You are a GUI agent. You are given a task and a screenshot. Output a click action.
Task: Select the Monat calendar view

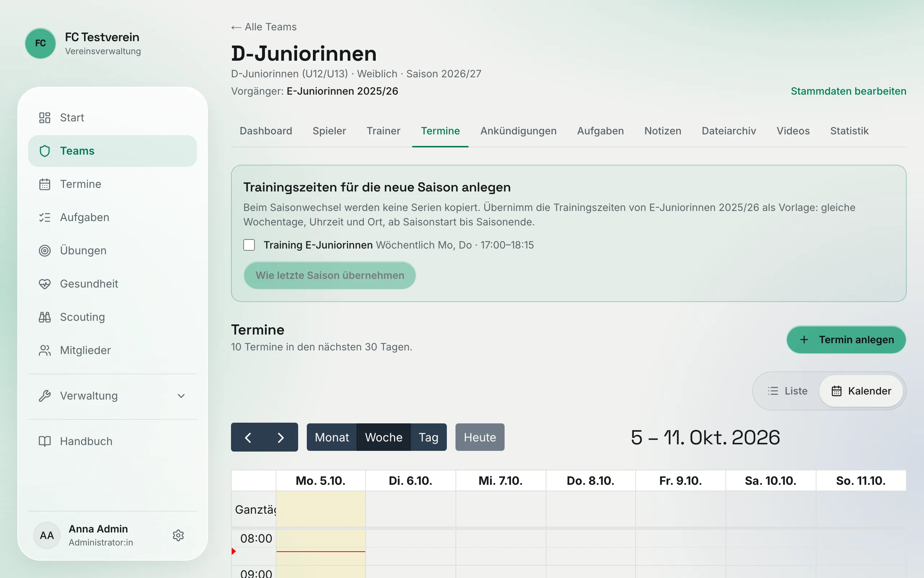tap(332, 437)
